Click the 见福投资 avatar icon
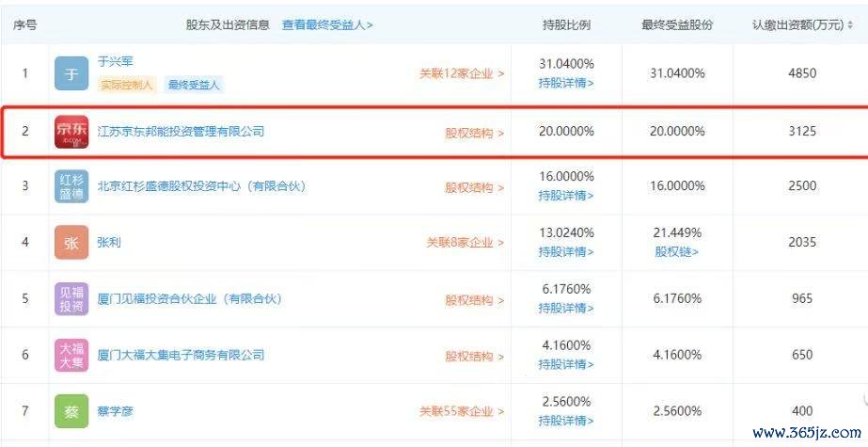Viewport: 868px width, 447px height. [x=71, y=298]
